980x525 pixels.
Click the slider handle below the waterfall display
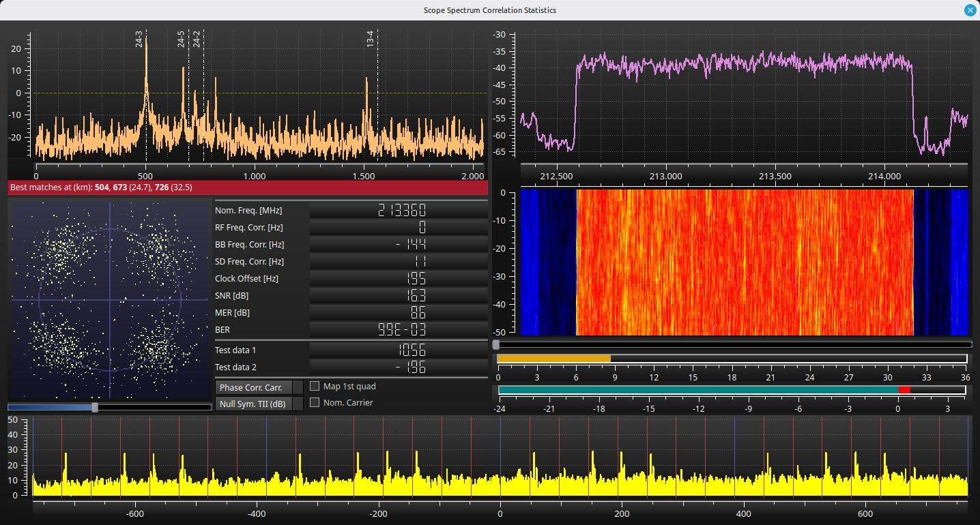(x=496, y=345)
